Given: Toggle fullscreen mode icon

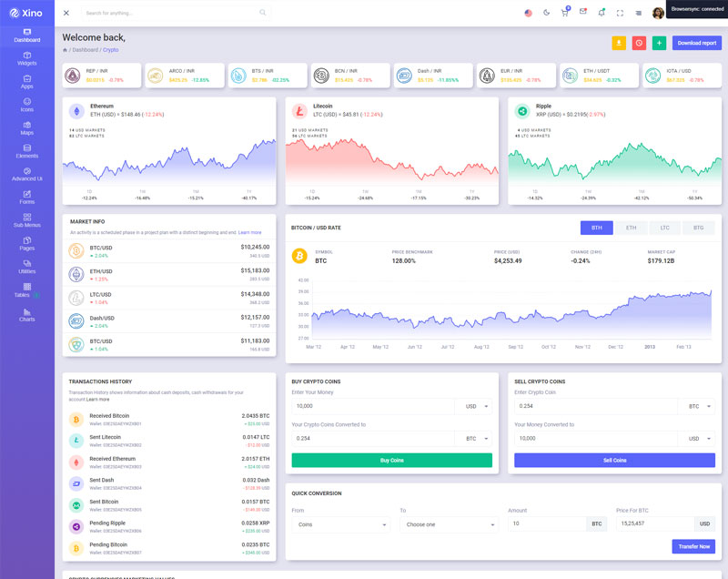Looking at the screenshot, I should [621, 13].
